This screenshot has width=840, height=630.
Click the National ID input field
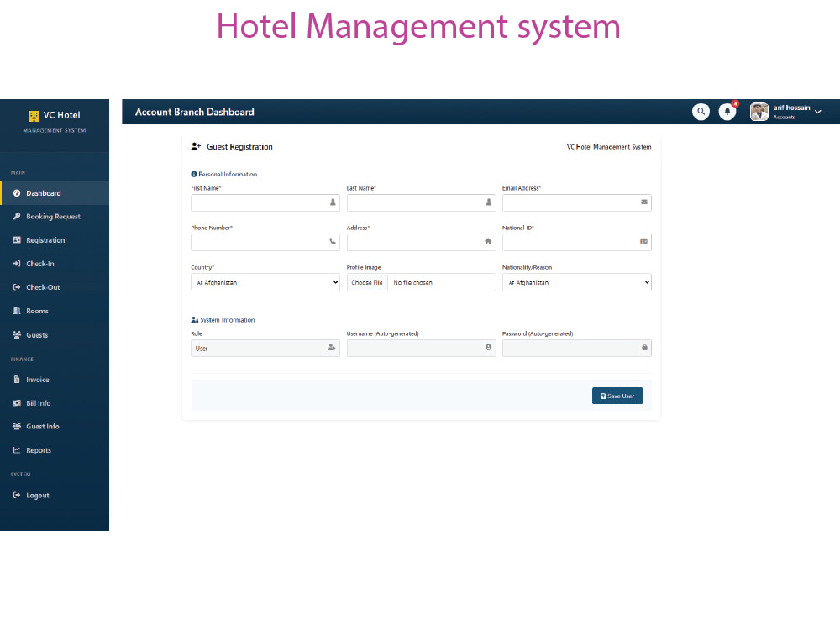(x=576, y=242)
